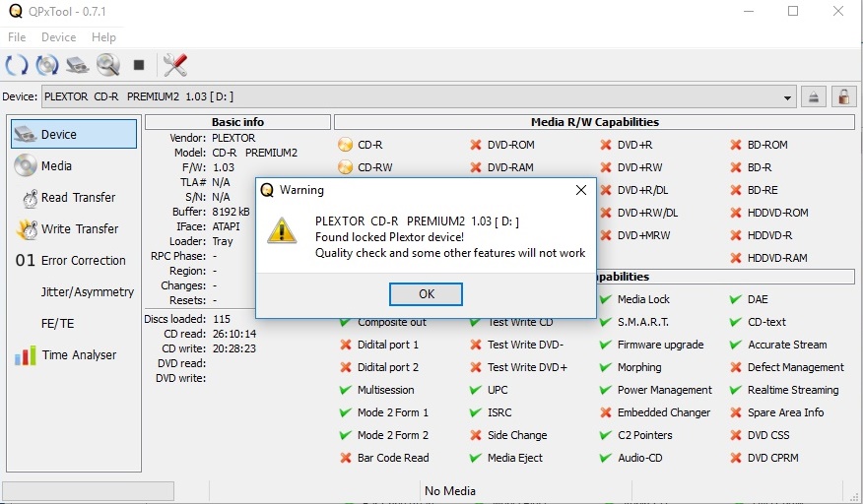The width and height of the screenshot is (863, 504).
Task: Click the green check beside DAE
Action: pos(735,299)
